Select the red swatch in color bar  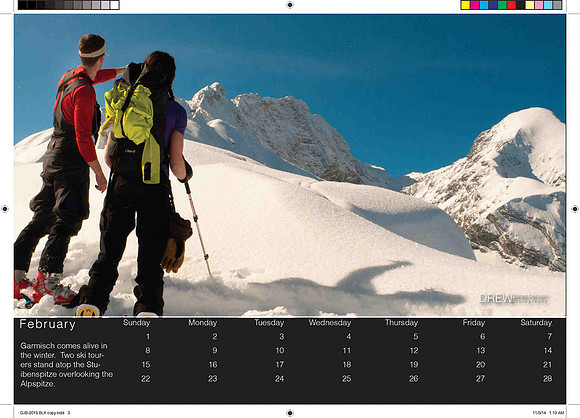click(x=511, y=5)
